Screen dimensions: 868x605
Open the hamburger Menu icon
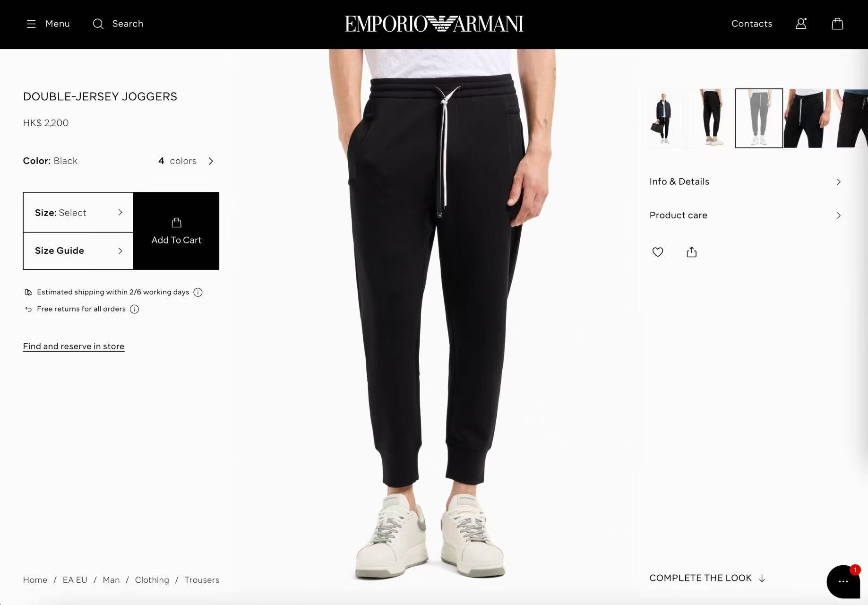tap(31, 24)
